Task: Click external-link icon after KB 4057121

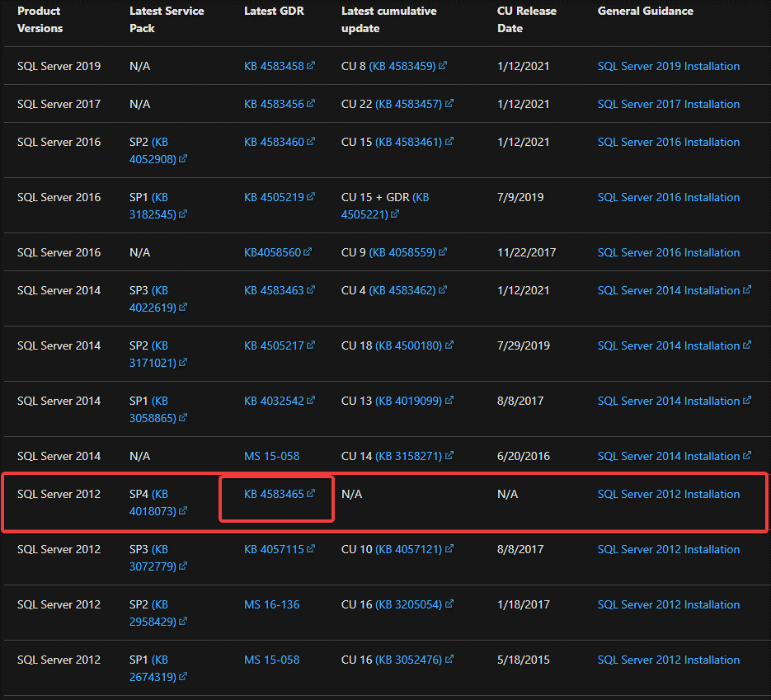Action: click(449, 548)
